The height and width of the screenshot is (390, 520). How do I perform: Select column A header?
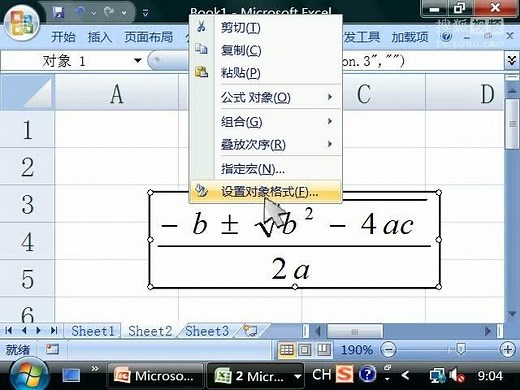click(117, 93)
